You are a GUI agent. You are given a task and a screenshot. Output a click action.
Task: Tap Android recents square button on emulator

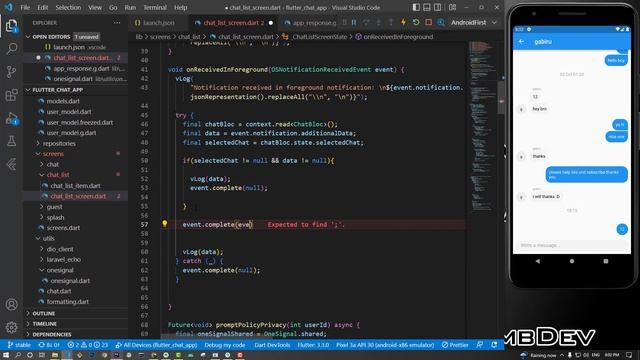pyautogui.click(x=606, y=261)
